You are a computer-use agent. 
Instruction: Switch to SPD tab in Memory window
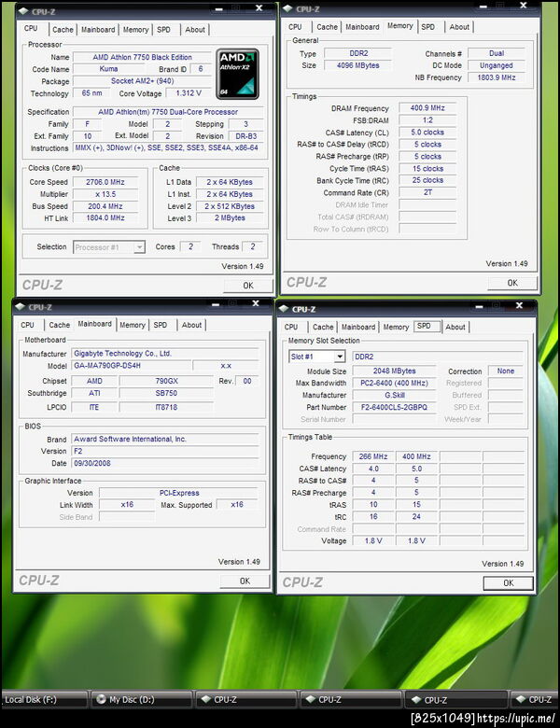pyautogui.click(x=428, y=27)
